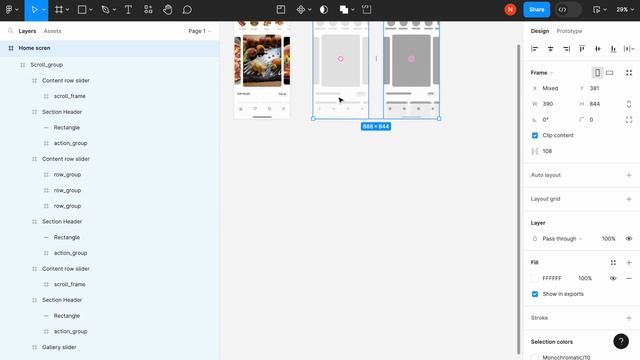Add a Stroke with plus
The width and height of the screenshot is (640, 360).
click(629, 318)
